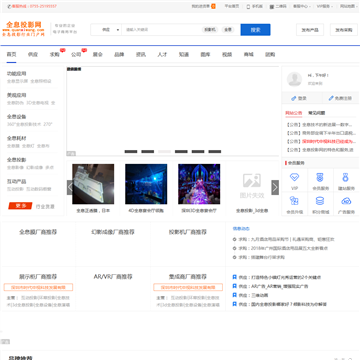Click the 全息 hot keyword tag
Screen dimensions: 360x360
[x=228, y=30]
